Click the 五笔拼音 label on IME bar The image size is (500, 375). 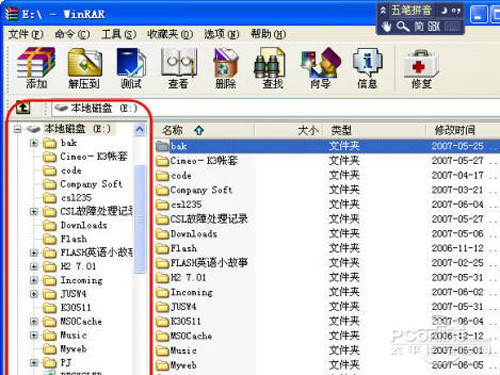pyautogui.click(x=411, y=10)
